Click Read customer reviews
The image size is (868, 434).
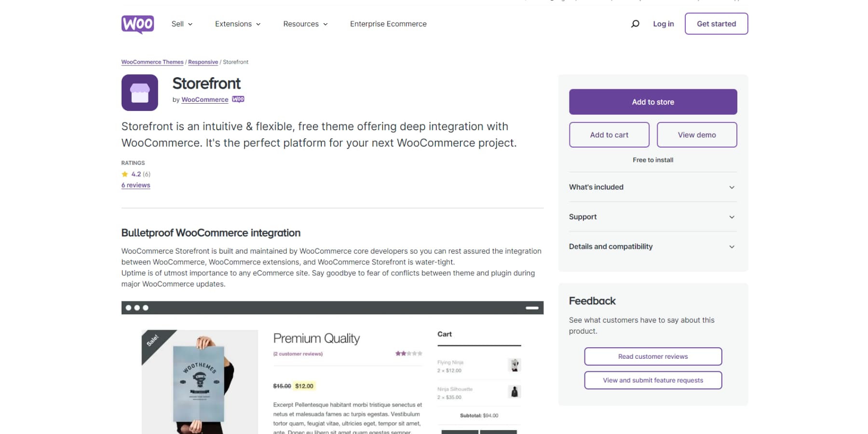point(652,356)
